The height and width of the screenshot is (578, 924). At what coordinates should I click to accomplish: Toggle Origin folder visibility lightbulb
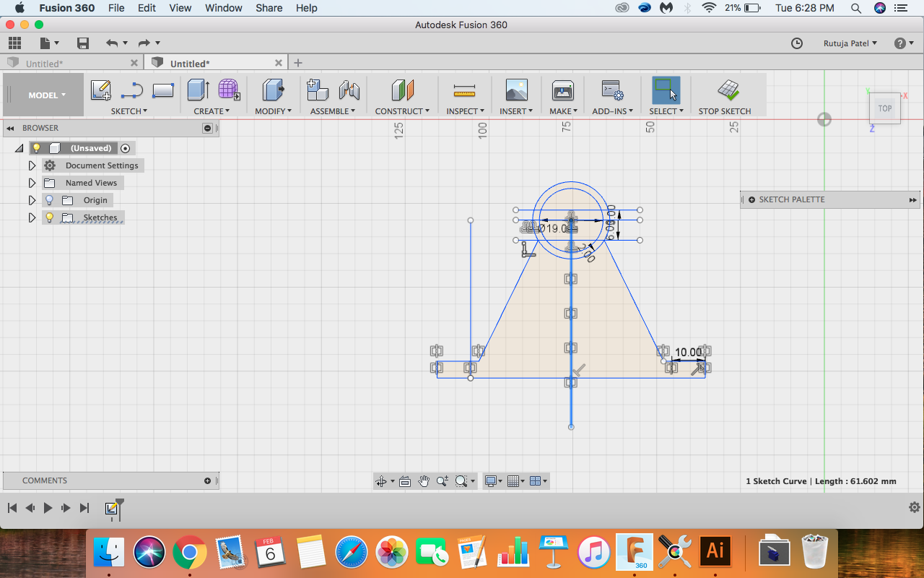(x=49, y=200)
